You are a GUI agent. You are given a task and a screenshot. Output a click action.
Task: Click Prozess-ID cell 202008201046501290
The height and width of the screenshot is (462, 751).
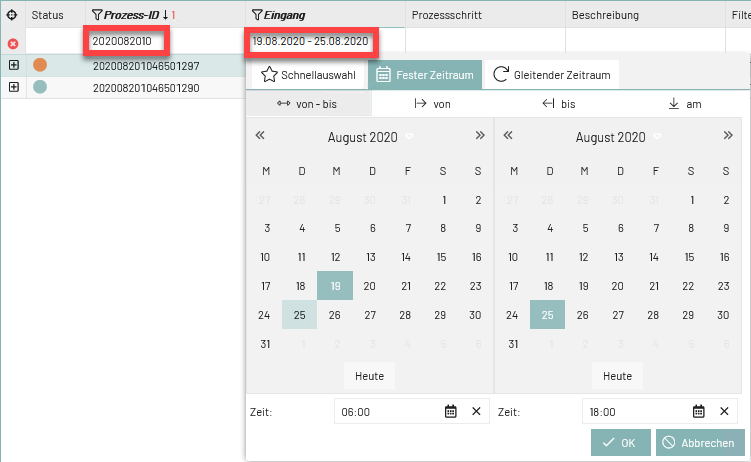click(x=146, y=88)
